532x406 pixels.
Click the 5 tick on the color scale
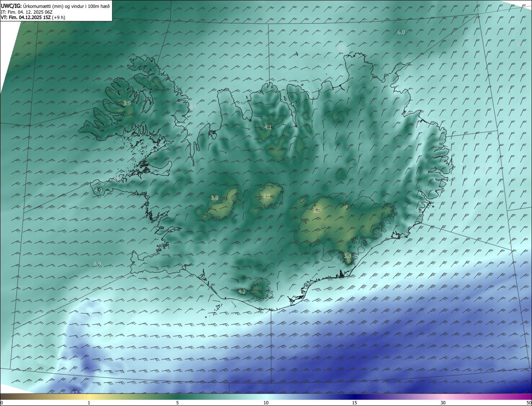177,403
